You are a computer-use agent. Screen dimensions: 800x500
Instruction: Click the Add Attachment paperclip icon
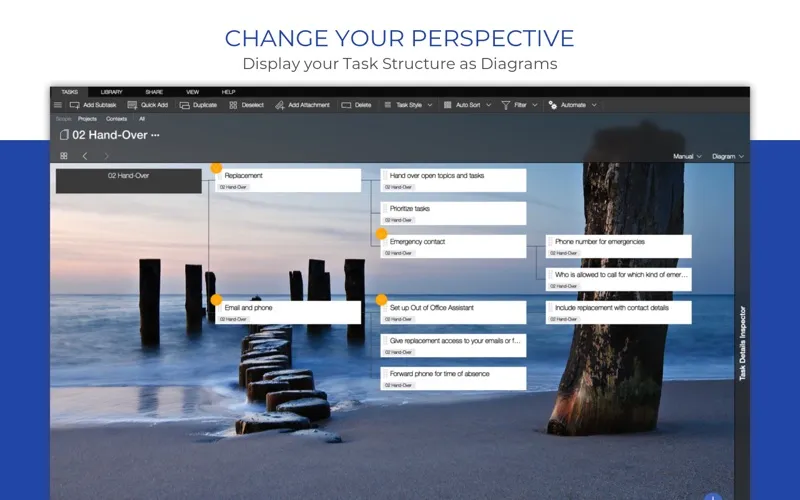[280, 105]
